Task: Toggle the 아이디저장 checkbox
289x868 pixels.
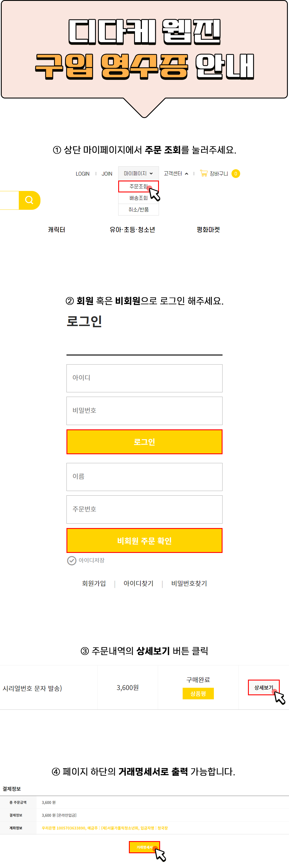Action: click(x=72, y=560)
